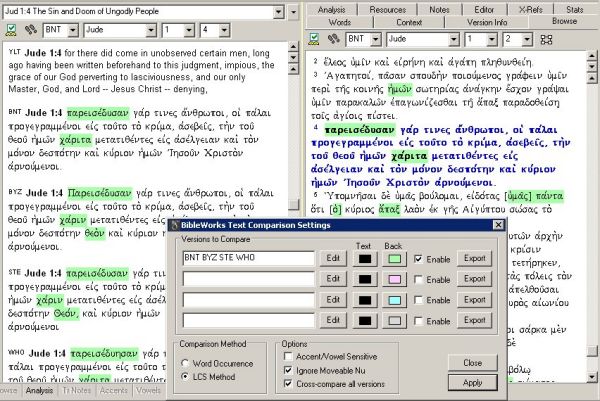Open the verse history dropdown showing Jud 1:4
The image size is (600, 401).
279,12
